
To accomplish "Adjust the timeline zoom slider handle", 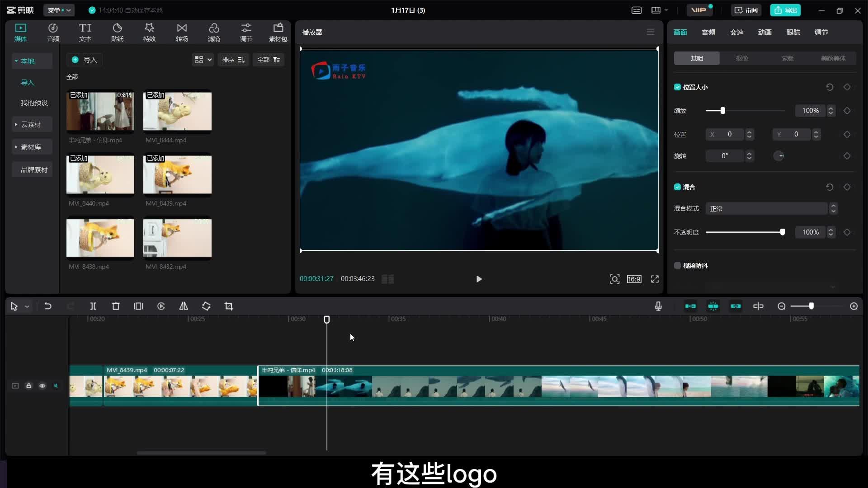I will coord(811,306).
